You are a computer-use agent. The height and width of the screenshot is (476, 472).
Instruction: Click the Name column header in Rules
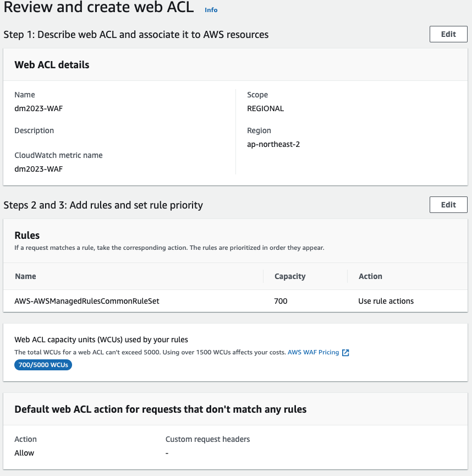(25, 276)
